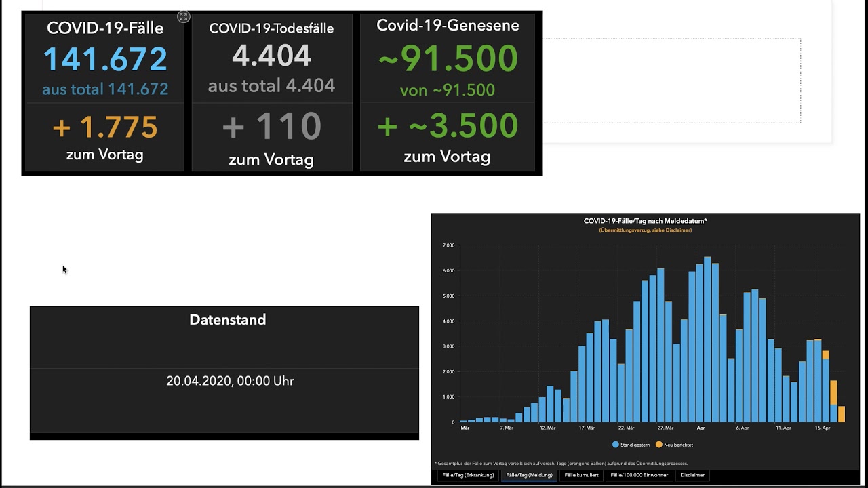Click the 16. Apr x-axis label

pos(822,428)
